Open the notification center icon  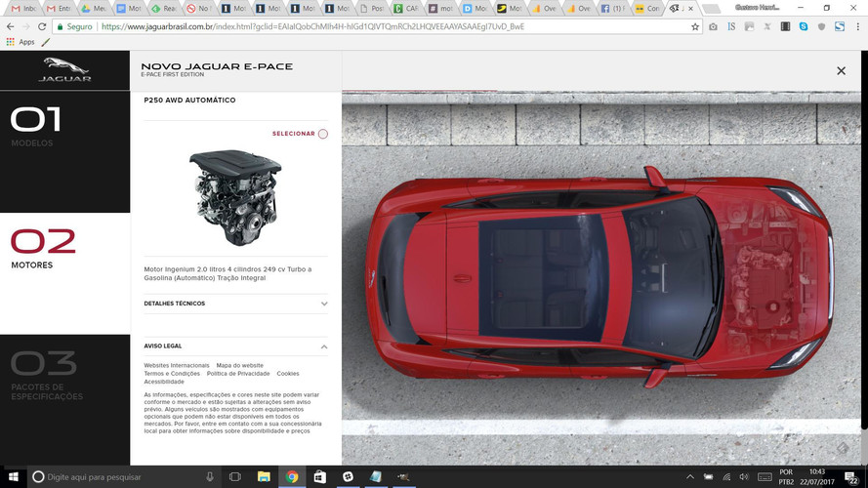point(852,477)
